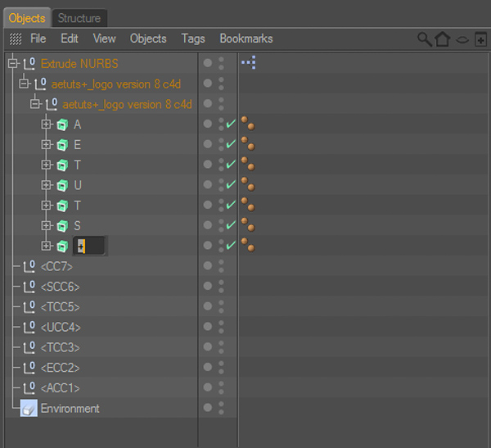Expand the A object
The height and width of the screenshot is (448, 491).
[46, 124]
